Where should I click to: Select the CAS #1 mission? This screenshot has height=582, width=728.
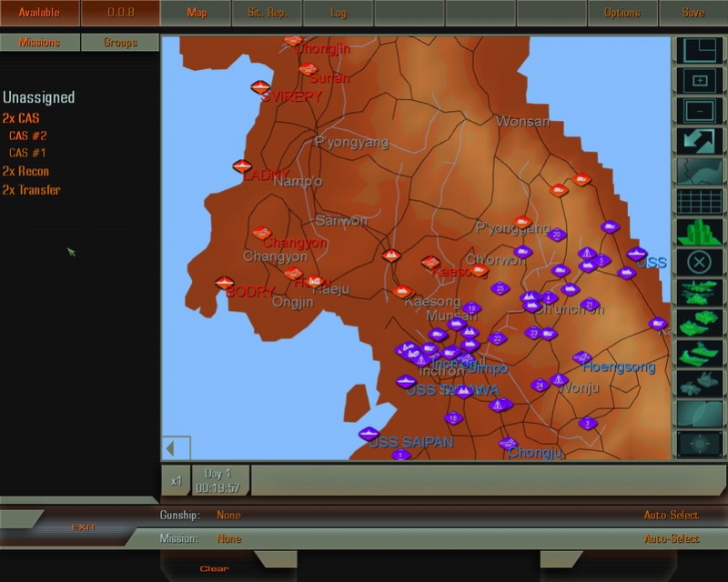click(x=27, y=153)
